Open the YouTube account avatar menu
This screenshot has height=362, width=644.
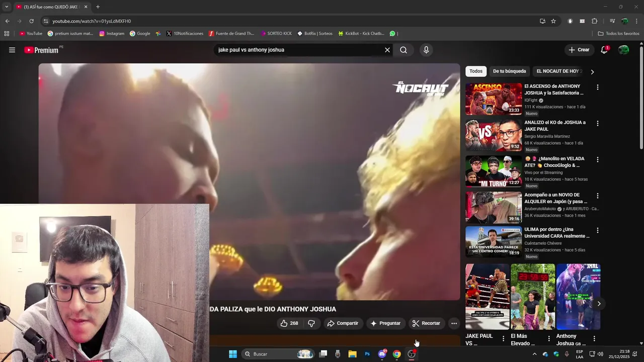[x=623, y=50]
